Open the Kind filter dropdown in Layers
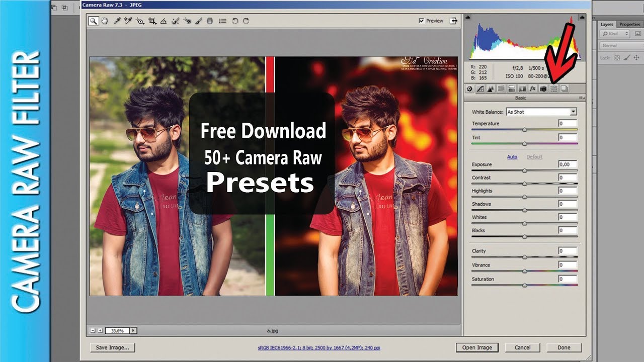Viewport: 644px width, 362px height. pos(614,34)
